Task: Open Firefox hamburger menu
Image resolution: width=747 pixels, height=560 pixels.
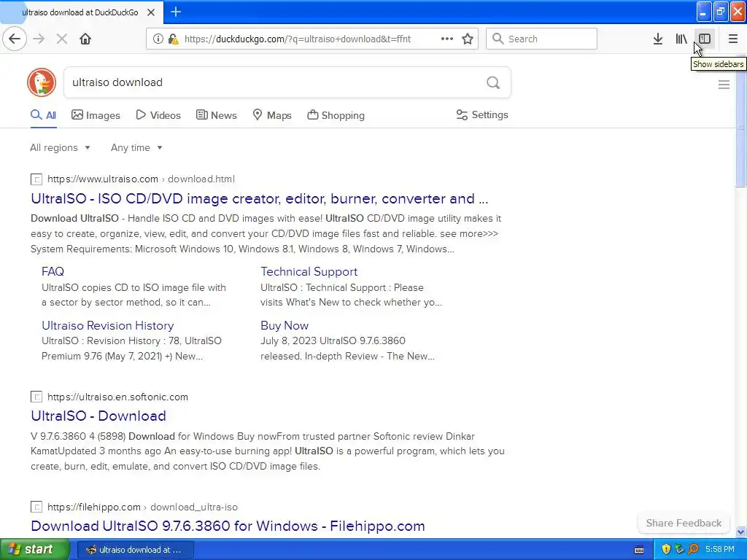Action: coord(733,39)
